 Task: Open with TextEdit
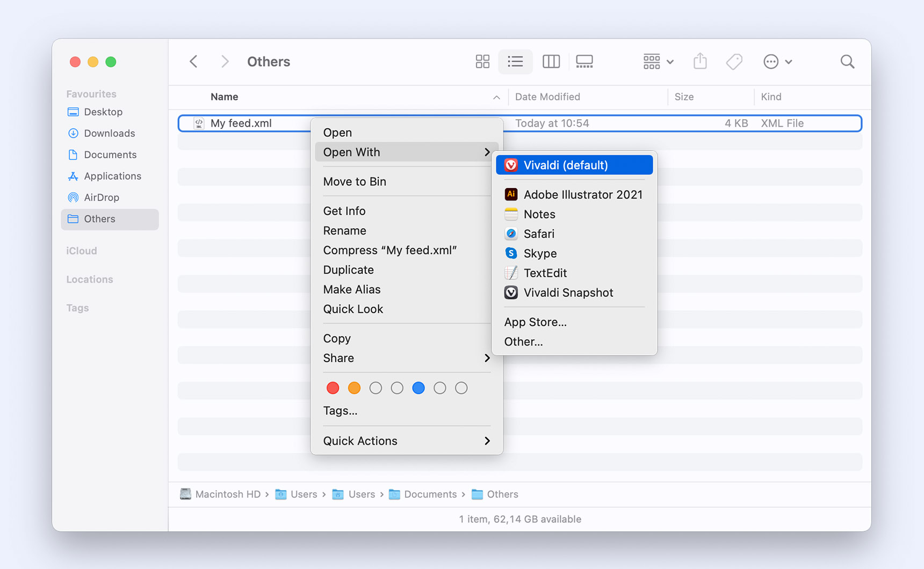coord(574,273)
